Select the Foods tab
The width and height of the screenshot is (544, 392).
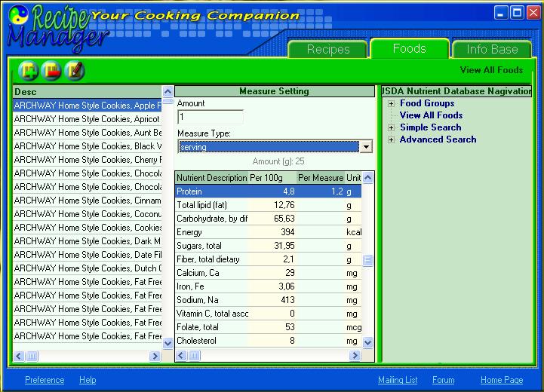click(x=410, y=48)
